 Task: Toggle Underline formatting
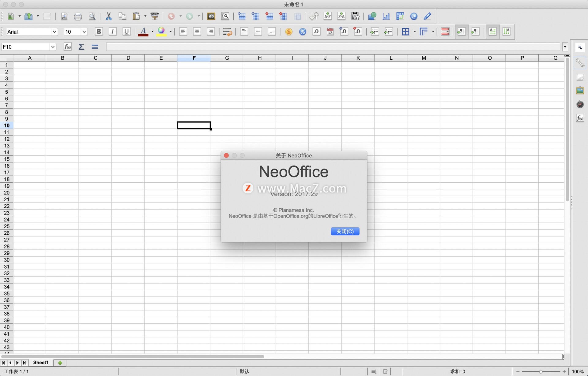pyautogui.click(x=126, y=32)
